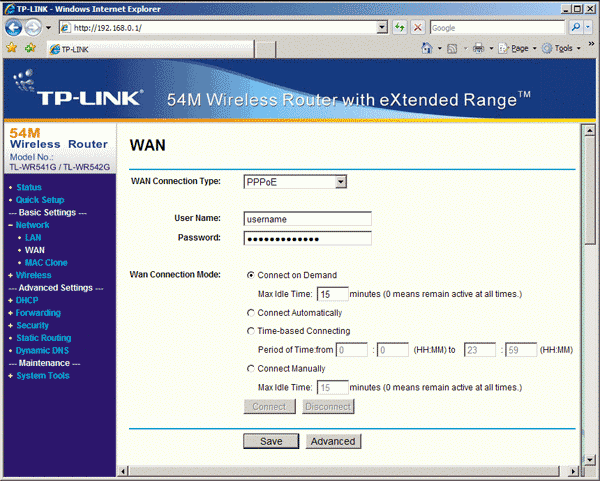Expand the DHCP menu section
The image size is (600, 481).
click(x=27, y=300)
